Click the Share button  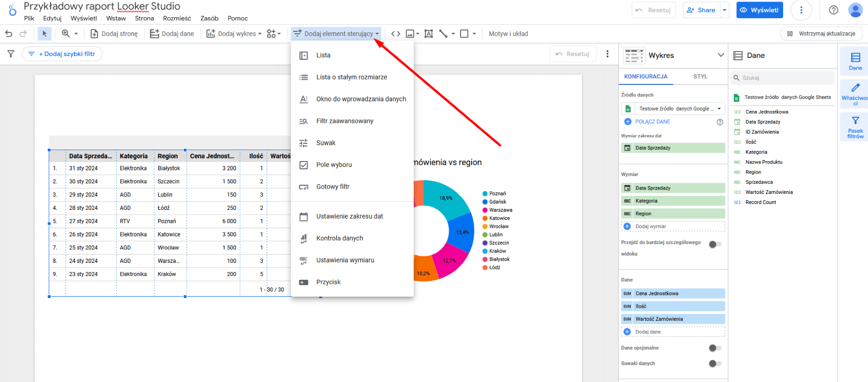pos(702,10)
